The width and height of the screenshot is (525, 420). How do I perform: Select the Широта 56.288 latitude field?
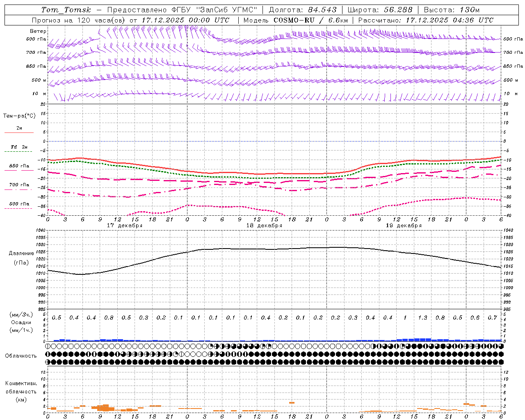tap(380, 10)
